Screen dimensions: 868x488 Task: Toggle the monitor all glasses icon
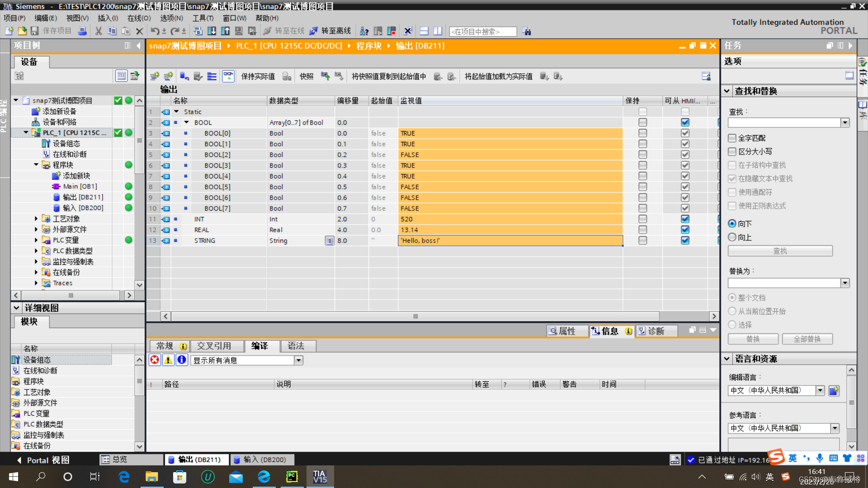coord(228,76)
